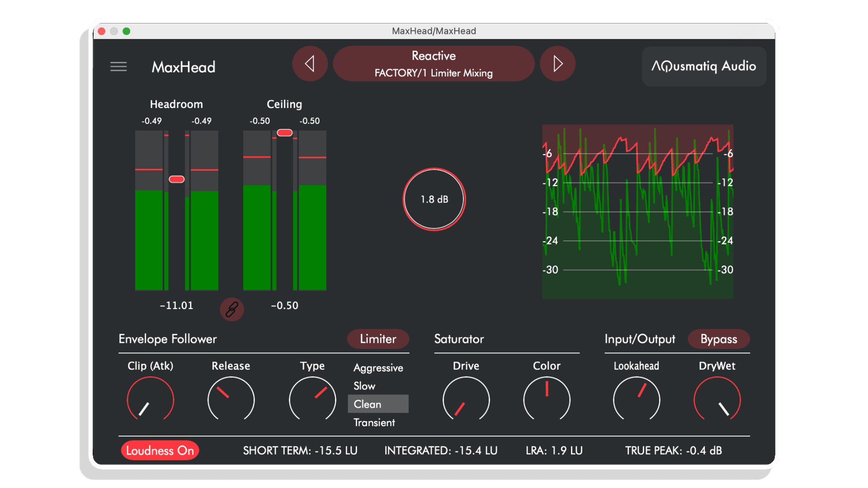Click the 1.8 dB gain reduction circle
Screen dimensions: 868x488
click(434, 199)
